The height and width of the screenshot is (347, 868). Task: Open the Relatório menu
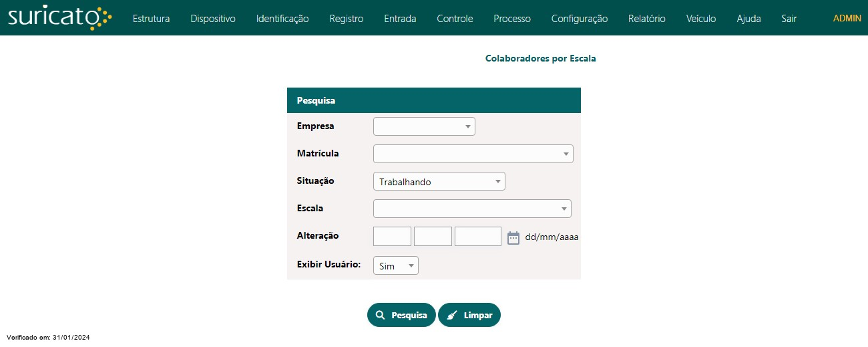click(x=647, y=19)
